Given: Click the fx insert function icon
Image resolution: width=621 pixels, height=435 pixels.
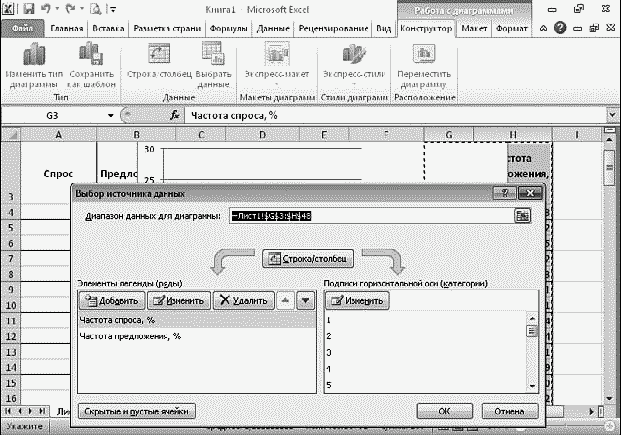Looking at the screenshot, I should [174, 115].
